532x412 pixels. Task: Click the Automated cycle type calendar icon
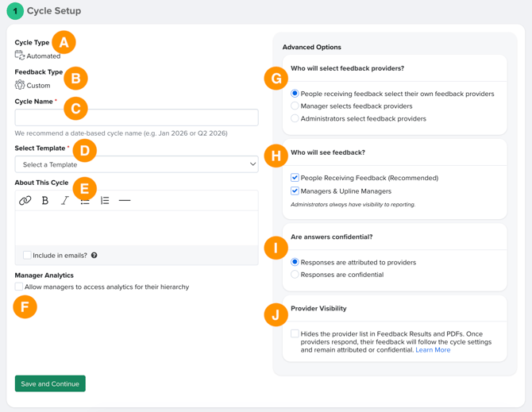(x=20, y=55)
